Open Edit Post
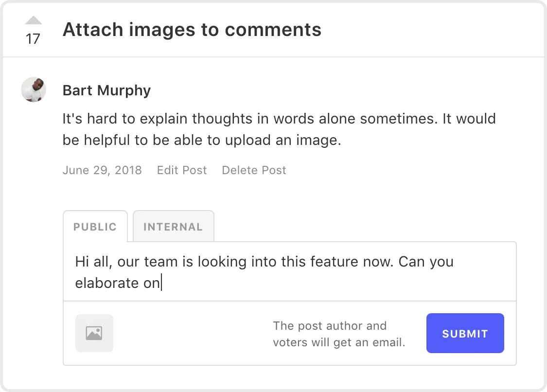This screenshot has height=392, width=547. 181,170
